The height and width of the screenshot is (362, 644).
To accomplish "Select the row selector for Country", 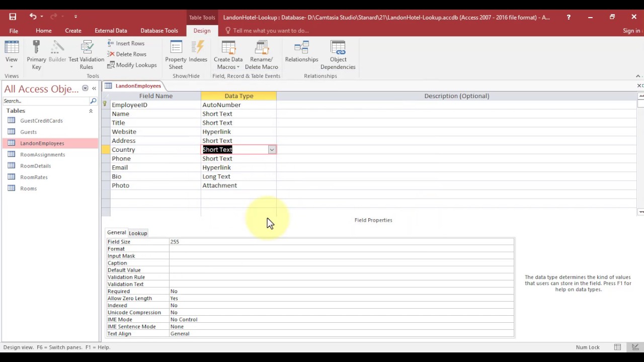I will tap(106, 150).
